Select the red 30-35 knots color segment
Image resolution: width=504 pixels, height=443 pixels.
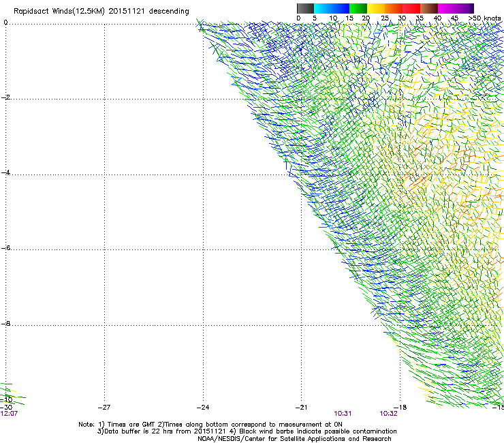point(411,8)
